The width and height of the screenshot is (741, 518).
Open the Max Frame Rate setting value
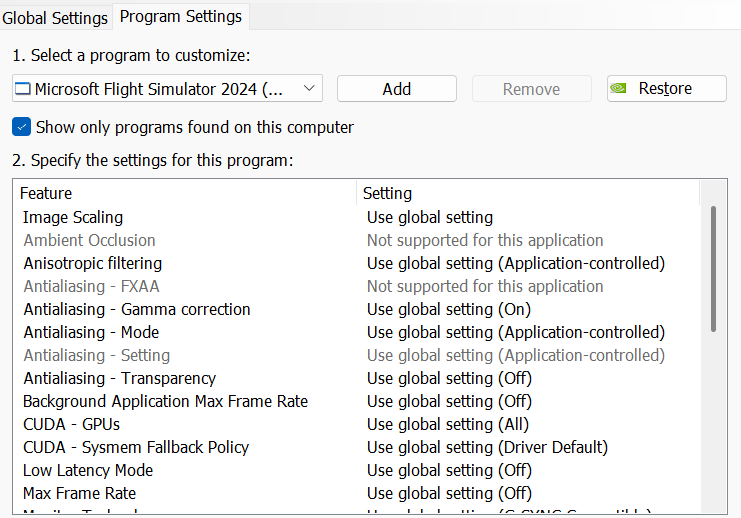pyautogui.click(x=449, y=493)
